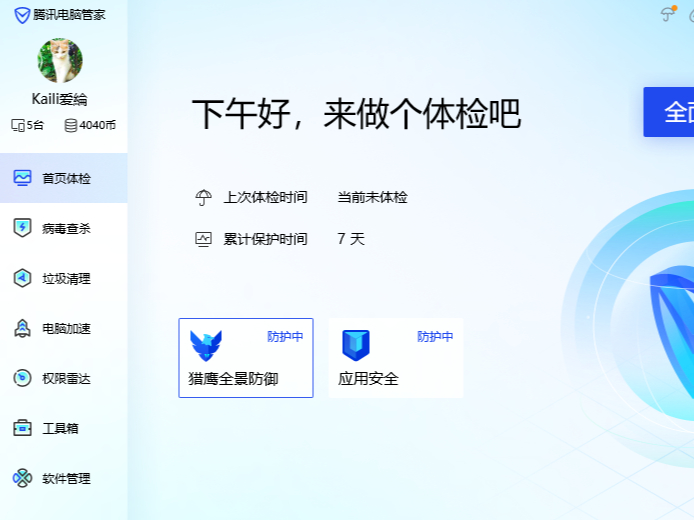This screenshot has width=694, height=520.
Task: Select the 首页体检 sidebar tab
Action: pos(64,178)
